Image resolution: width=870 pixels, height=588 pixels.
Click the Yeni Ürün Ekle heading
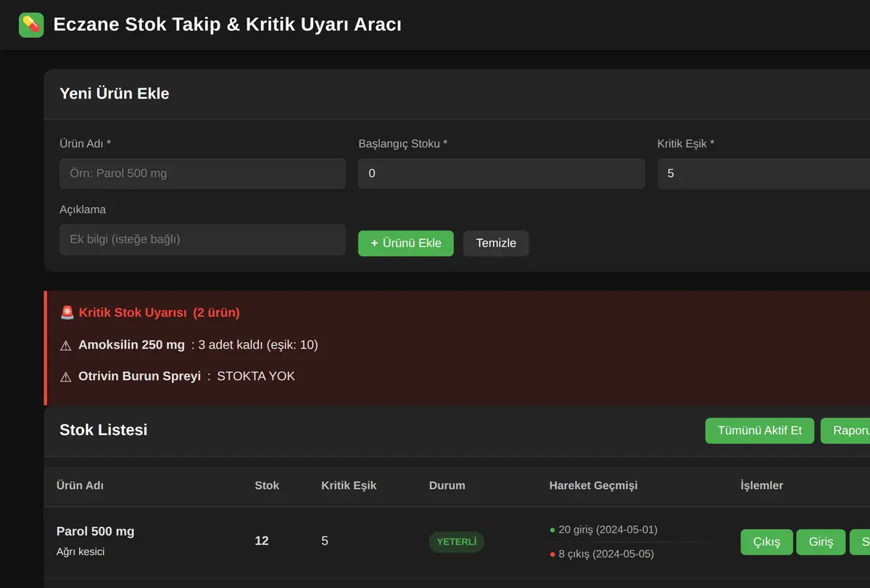point(115,94)
